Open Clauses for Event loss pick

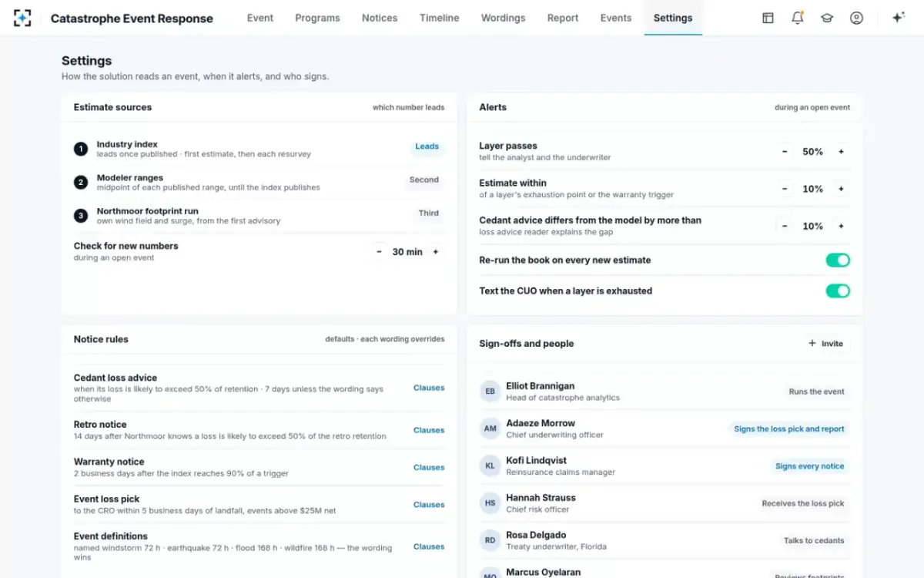coord(429,505)
